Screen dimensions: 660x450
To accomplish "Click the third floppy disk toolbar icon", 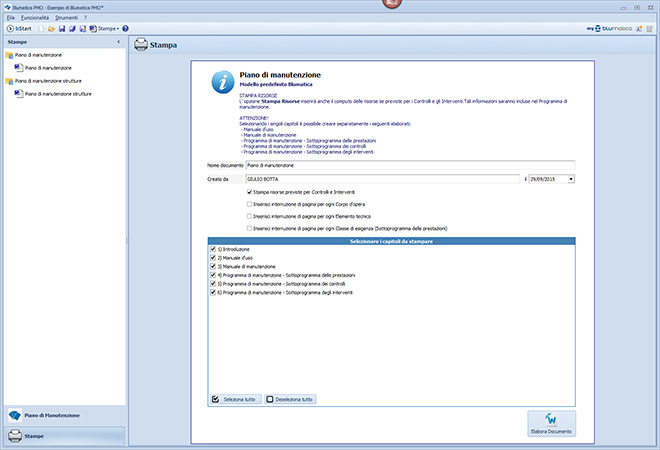I will (x=82, y=29).
